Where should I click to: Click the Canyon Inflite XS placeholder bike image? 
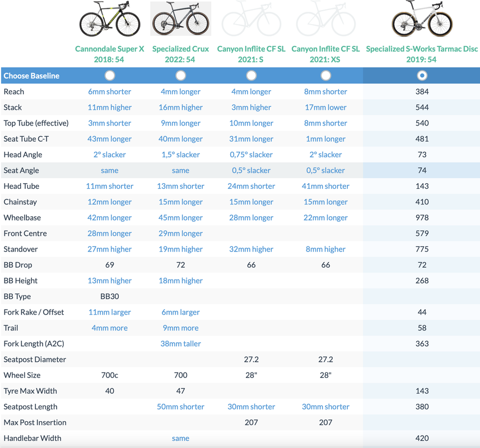pos(326,19)
